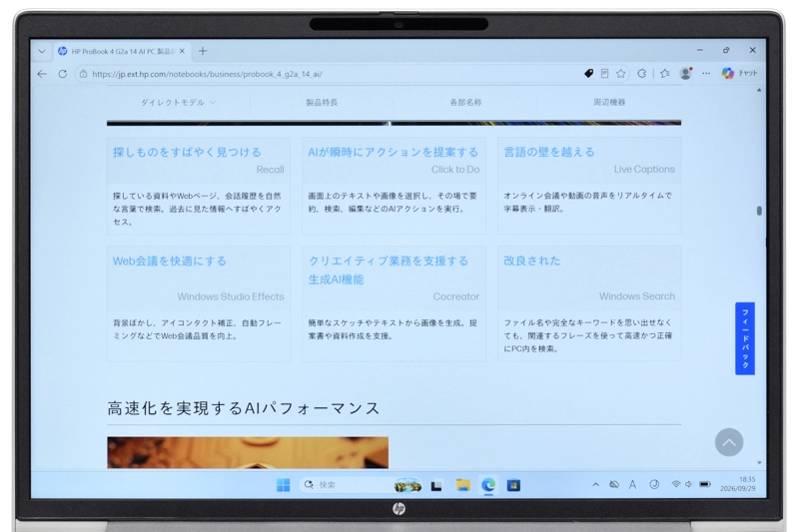Image resolution: width=799 pixels, height=532 pixels.
Task: Click the Windows Search label text
Action: click(637, 296)
